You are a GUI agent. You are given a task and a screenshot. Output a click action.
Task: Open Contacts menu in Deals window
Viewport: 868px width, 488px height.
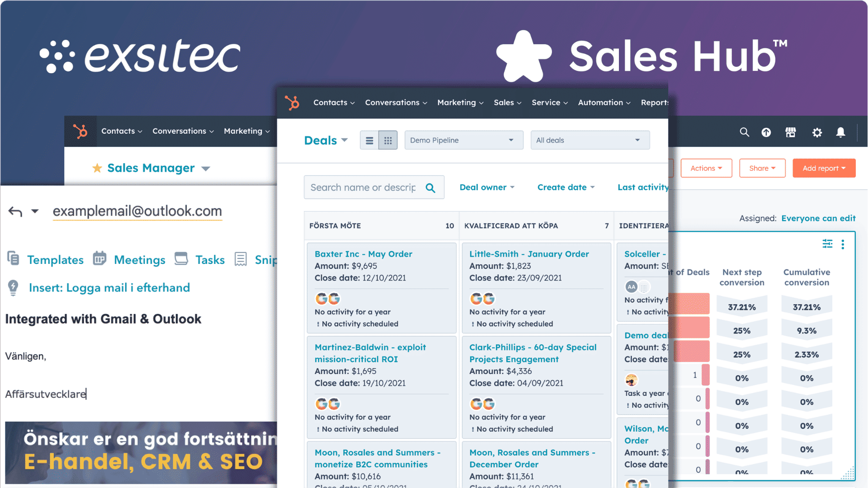pyautogui.click(x=334, y=103)
